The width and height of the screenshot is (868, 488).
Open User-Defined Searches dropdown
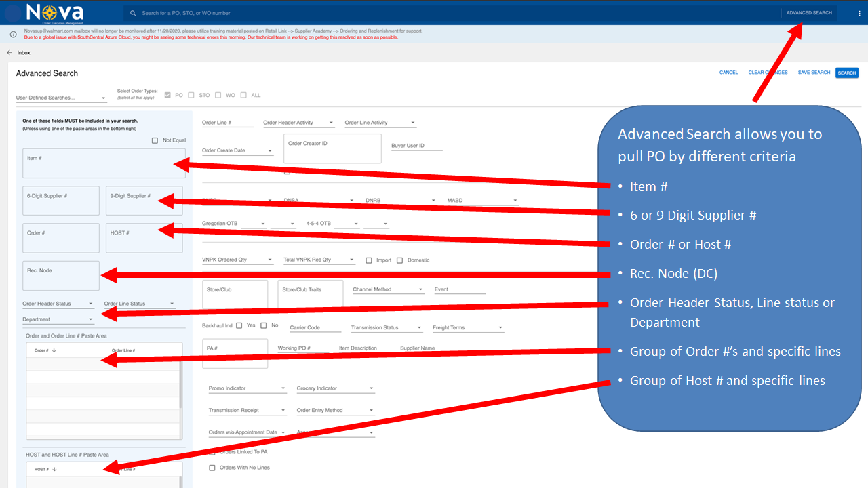coord(62,98)
